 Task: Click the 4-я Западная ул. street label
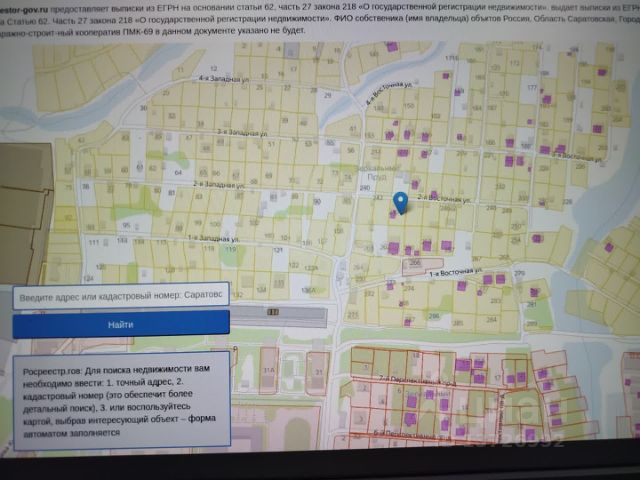(x=224, y=79)
